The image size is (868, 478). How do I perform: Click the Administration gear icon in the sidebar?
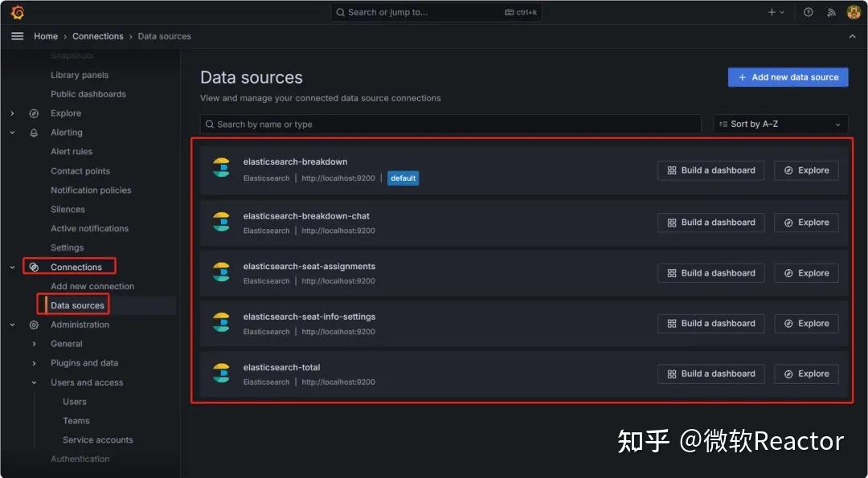click(33, 325)
